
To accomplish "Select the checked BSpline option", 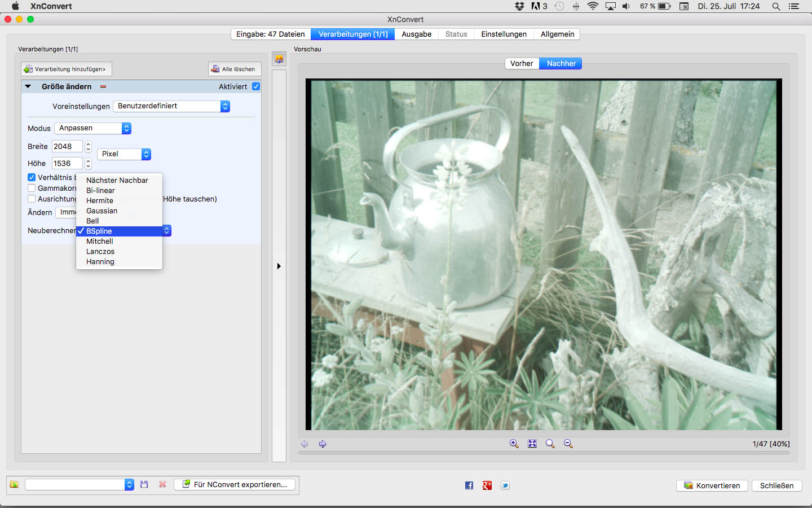I will click(x=119, y=231).
